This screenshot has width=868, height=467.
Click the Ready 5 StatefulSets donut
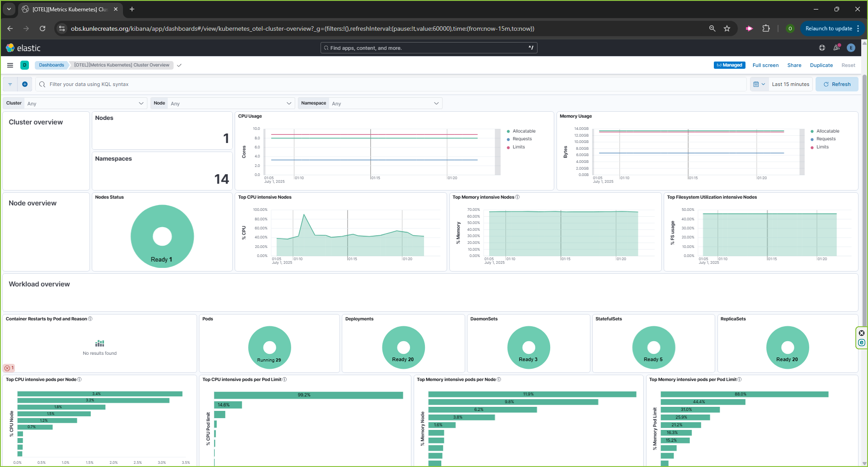coord(654,347)
